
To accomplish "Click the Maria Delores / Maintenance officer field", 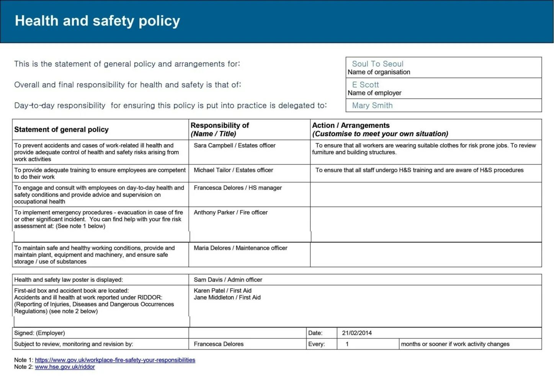I will pos(249,255).
